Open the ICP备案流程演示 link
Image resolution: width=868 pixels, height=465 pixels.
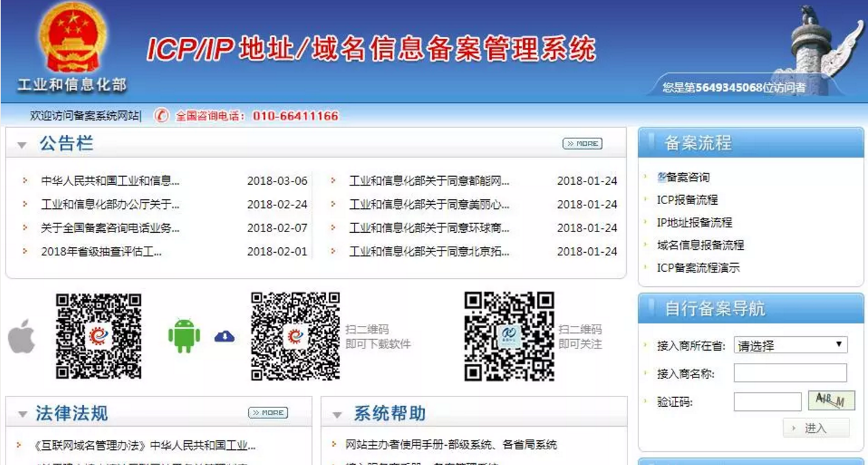(x=698, y=267)
